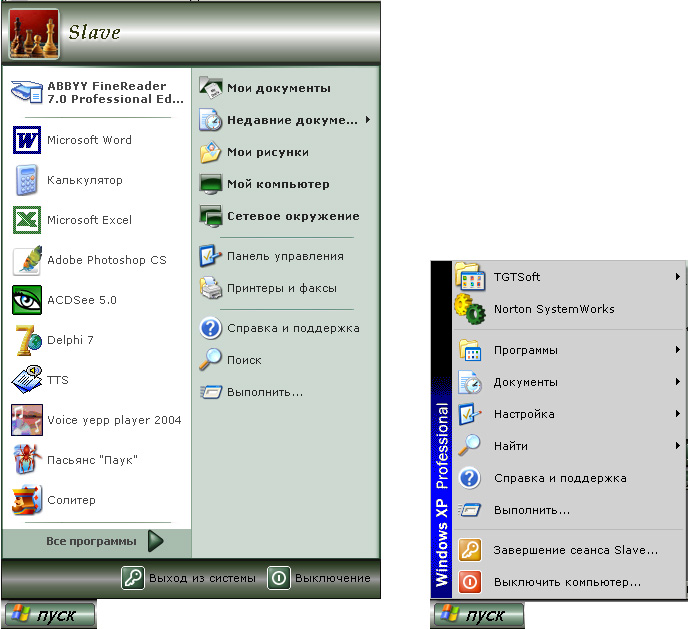694x629 pixels.
Task: Click Справка и поддержка icon in XP menu
Action: pyautogui.click(x=211, y=328)
